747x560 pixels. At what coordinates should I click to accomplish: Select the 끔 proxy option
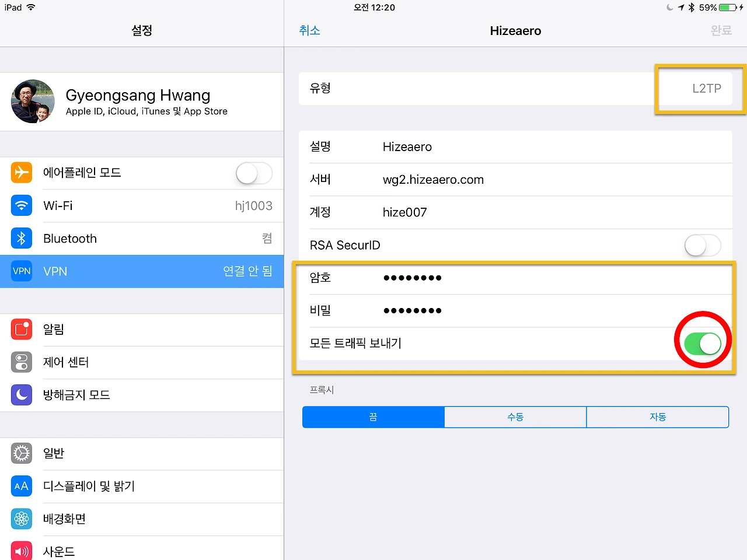coord(373,417)
